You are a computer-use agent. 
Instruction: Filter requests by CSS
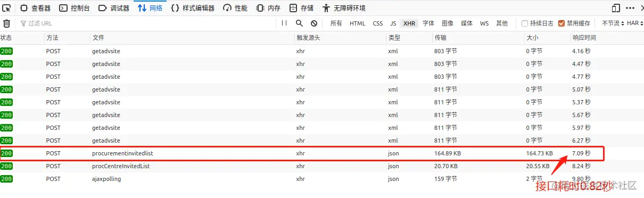tap(378, 23)
